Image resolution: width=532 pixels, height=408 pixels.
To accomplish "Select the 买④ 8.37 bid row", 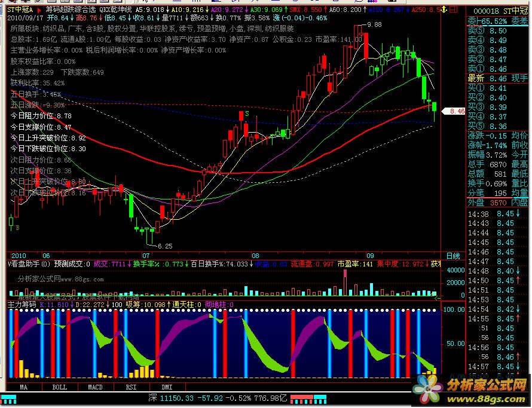I will [498, 116].
